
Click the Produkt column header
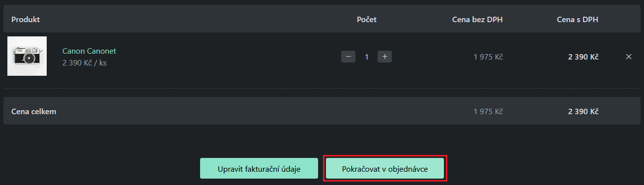(x=26, y=19)
